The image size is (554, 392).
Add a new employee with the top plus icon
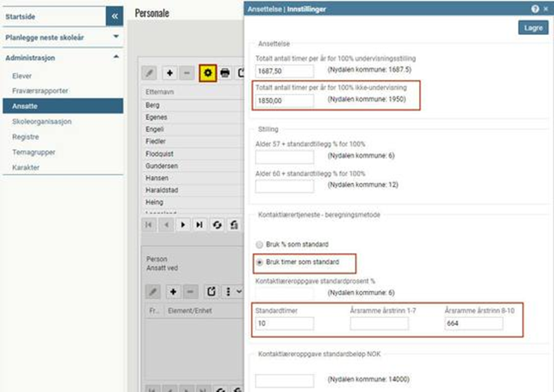(x=170, y=73)
